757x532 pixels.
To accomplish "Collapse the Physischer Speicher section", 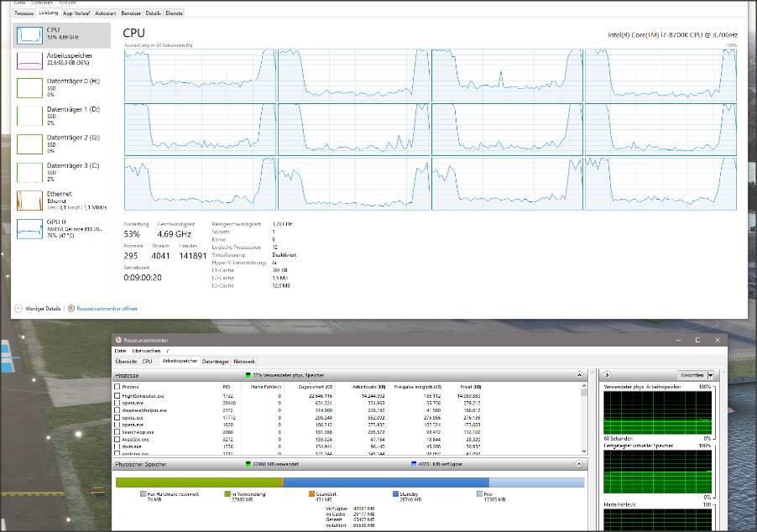I will pyautogui.click(x=578, y=463).
